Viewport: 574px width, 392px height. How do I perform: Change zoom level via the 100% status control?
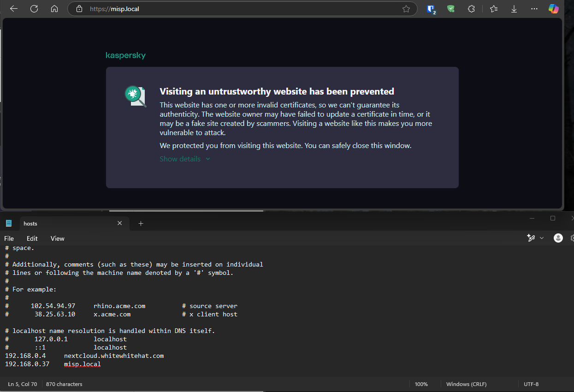421,384
